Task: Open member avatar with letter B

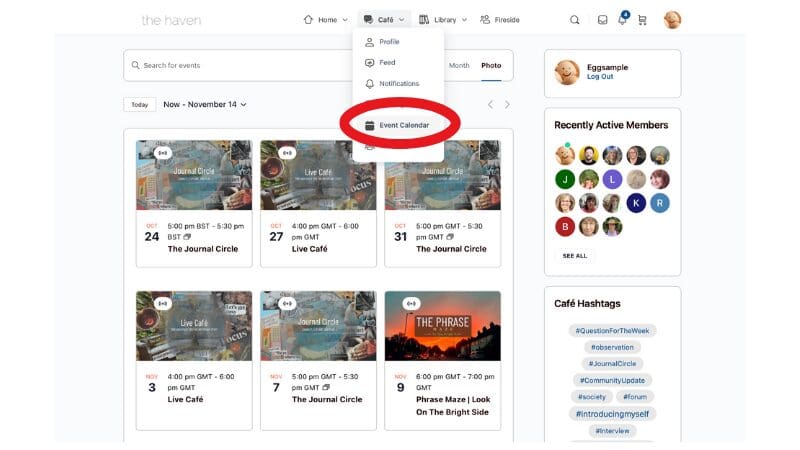Action: coord(565,227)
